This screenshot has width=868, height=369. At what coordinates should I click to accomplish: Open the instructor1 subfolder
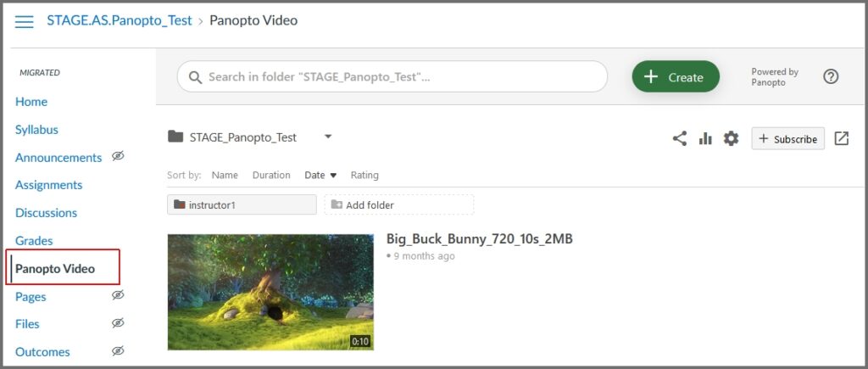[242, 204]
